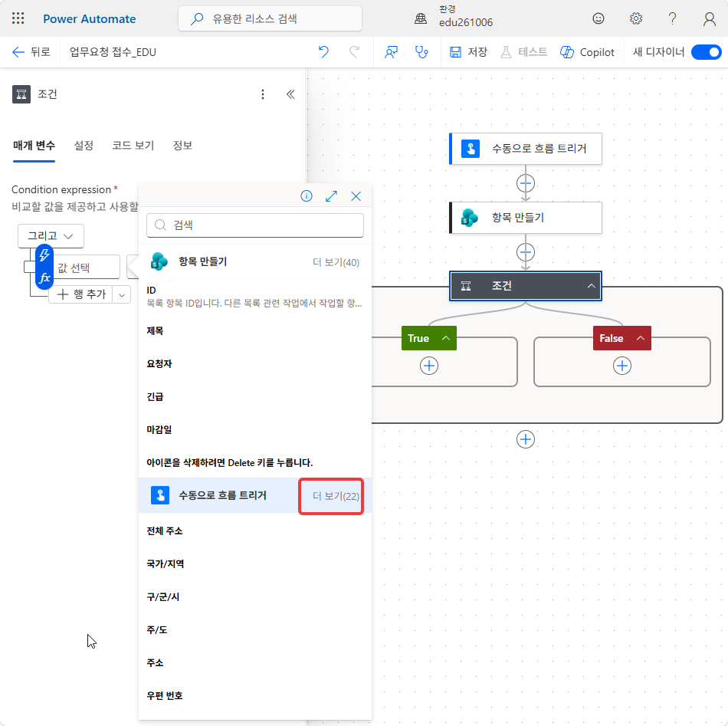Collapse the True branch
This screenshot has height=726, width=728.
click(446, 338)
